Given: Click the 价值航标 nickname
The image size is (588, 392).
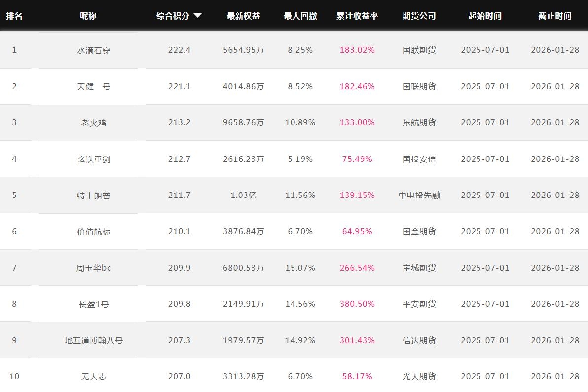Looking at the screenshot, I should (x=93, y=232).
